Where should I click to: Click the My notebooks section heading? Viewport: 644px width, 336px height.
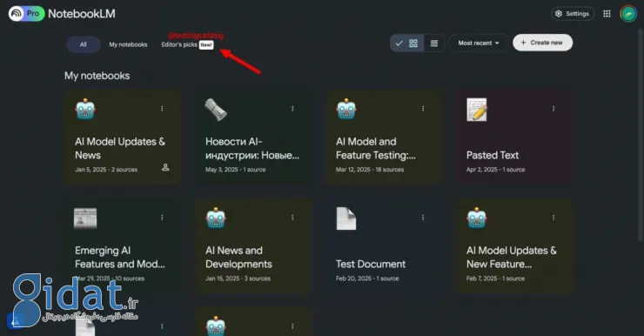coord(97,76)
